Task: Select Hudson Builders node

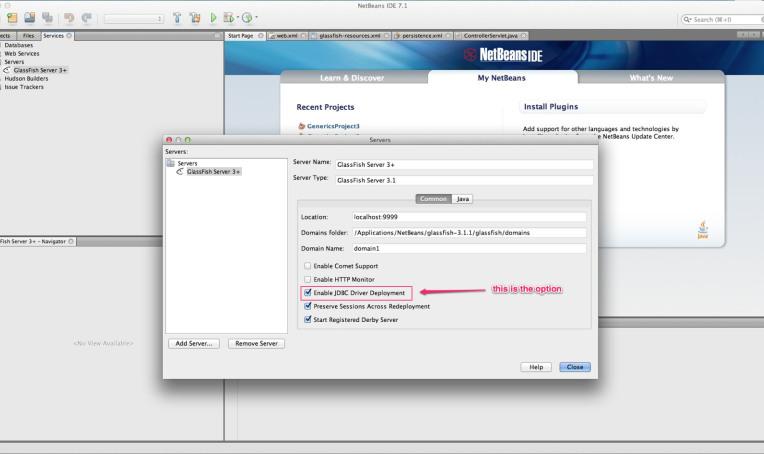Action: pyautogui.click(x=26, y=78)
